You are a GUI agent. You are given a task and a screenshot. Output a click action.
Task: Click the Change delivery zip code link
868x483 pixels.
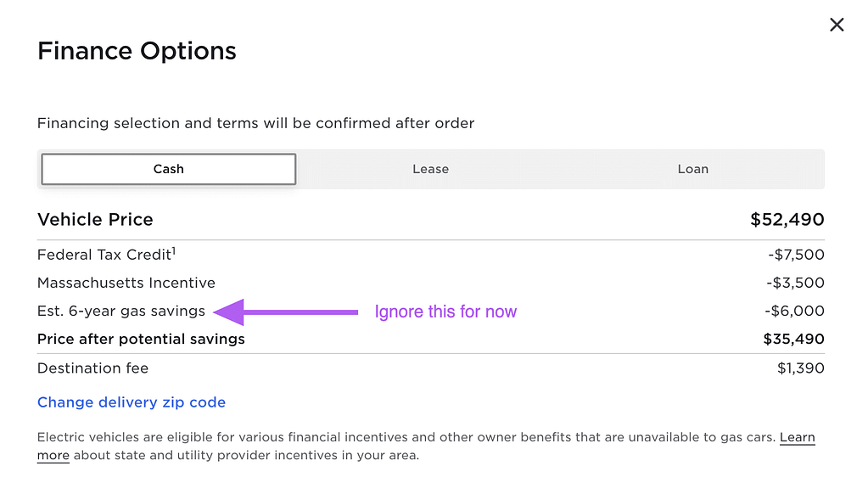132,402
